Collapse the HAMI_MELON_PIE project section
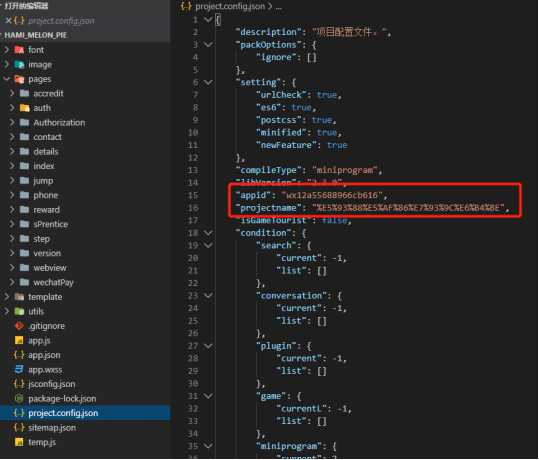The height and width of the screenshot is (460, 539). pyautogui.click(x=36, y=35)
